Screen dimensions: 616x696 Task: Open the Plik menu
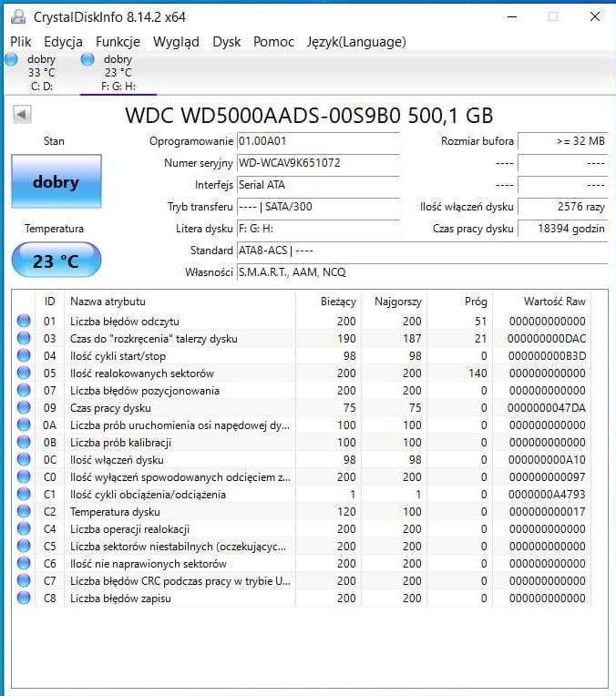[20, 42]
